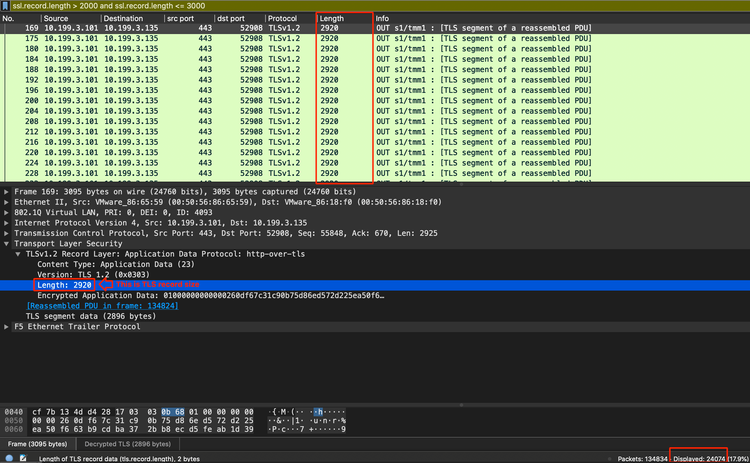
Task: Click the display filter bookmark icon
Action: click(5, 6)
